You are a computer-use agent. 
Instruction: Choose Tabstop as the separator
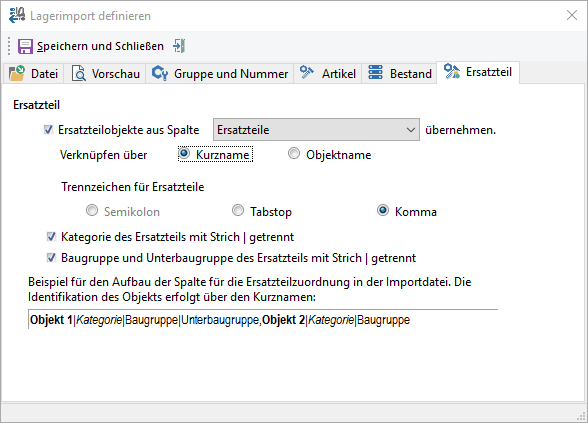coord(238,210)
